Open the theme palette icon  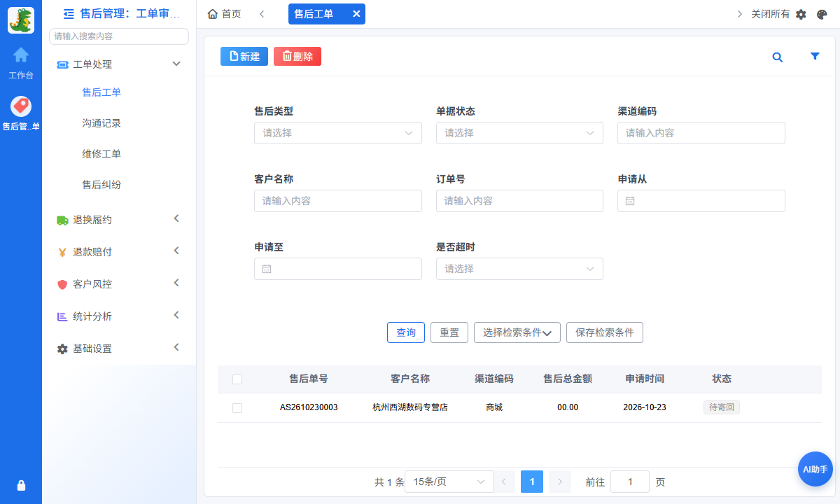pyautogui.click(x=822, y=14)
